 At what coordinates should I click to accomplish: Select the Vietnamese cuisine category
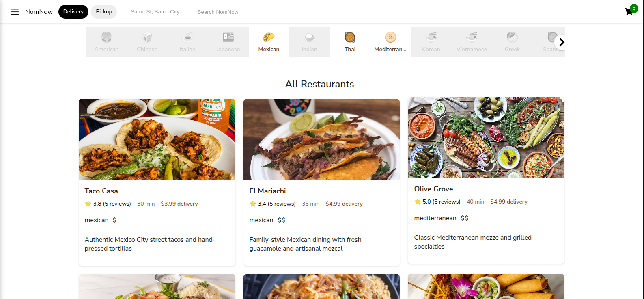(x=472, y=42)
